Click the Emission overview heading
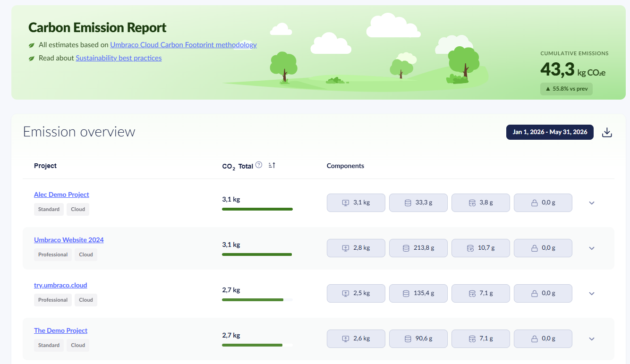This screenshot has height=364, width=630. 79,132
